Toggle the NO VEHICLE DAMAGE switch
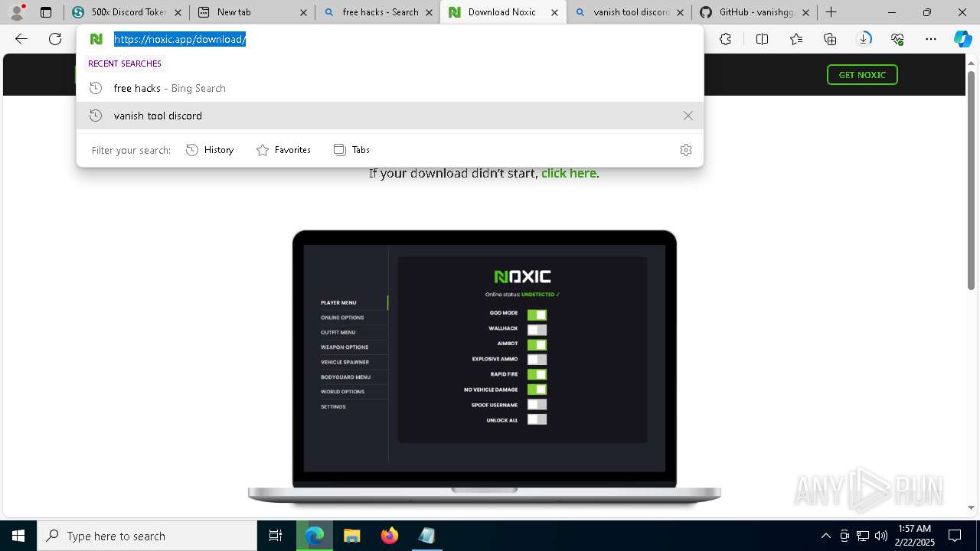This screenshot has height=551, width=980. pos(537,390)
